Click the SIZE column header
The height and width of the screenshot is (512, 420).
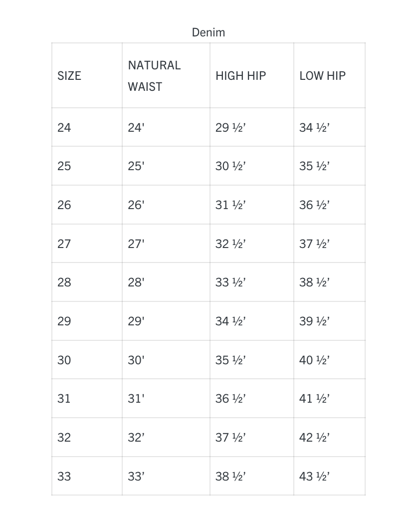pyautogui.click(x=69, y=76)
